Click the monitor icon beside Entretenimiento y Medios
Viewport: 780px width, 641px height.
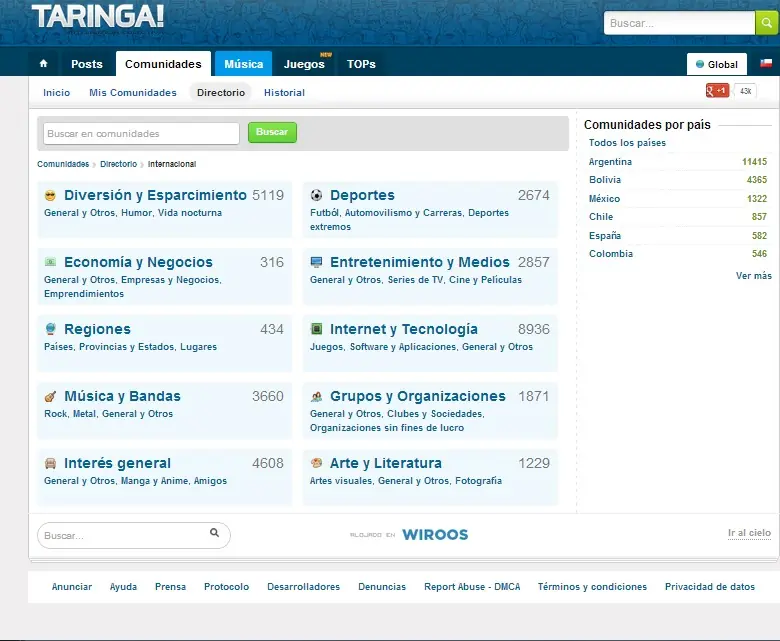coord(316,262)
